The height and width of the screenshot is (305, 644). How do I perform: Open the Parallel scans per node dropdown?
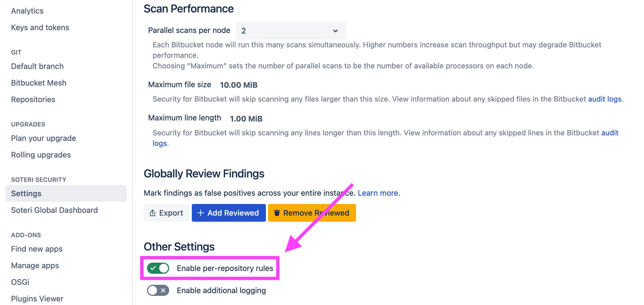click(291, 30)
